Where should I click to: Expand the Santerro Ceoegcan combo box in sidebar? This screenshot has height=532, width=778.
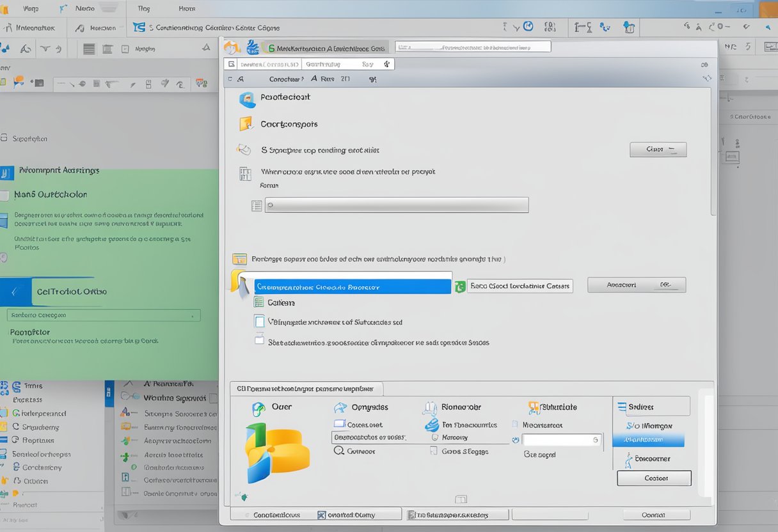tap(104, 315)
